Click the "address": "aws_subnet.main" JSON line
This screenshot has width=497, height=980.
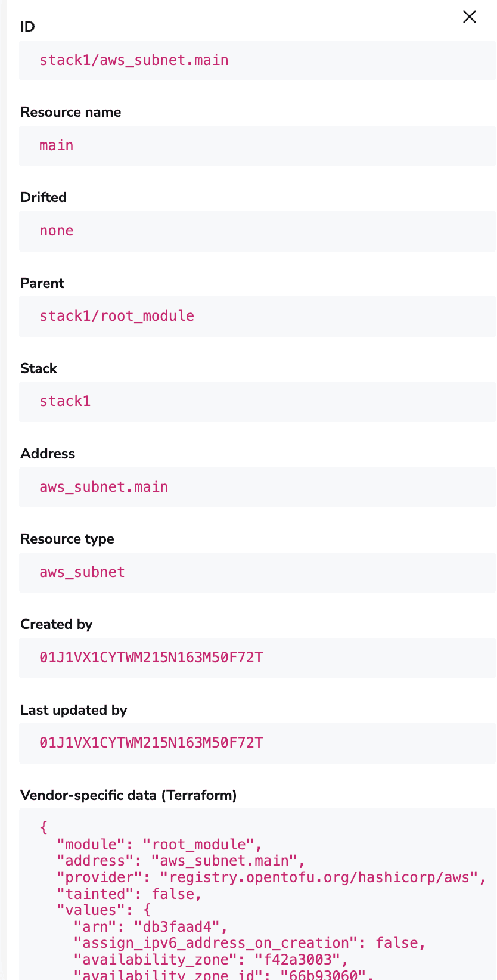click(x=181, y=861)
